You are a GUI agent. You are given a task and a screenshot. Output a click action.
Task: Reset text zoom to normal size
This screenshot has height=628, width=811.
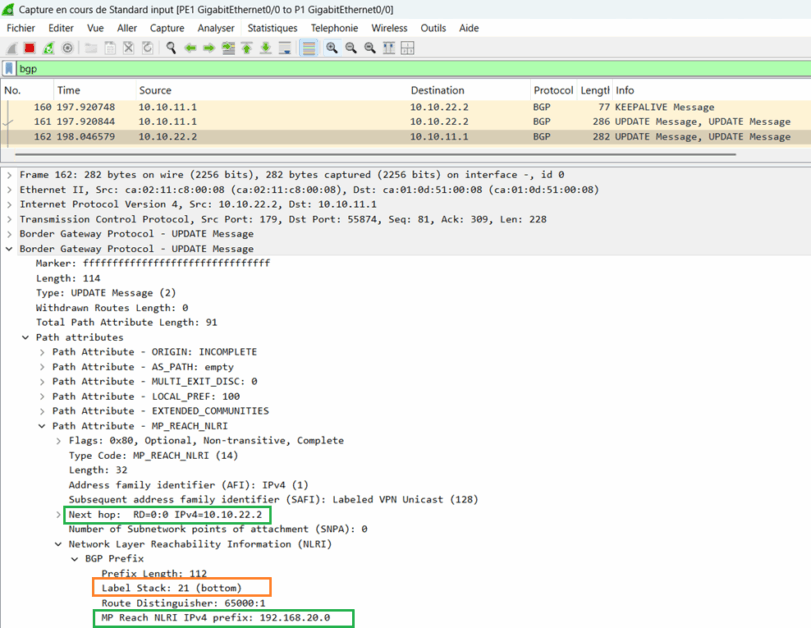click(x=370, y=48)
